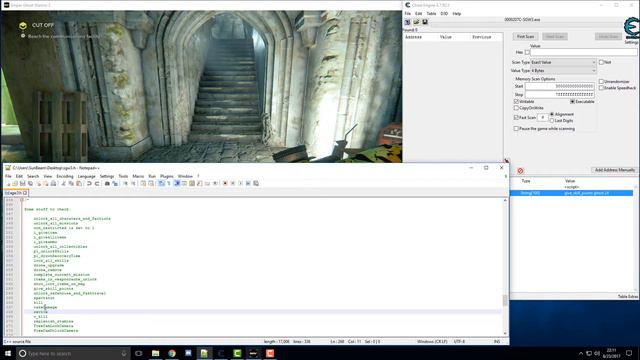Open the Encoding menu in Notepad++
640x360 pixels.
65,176
